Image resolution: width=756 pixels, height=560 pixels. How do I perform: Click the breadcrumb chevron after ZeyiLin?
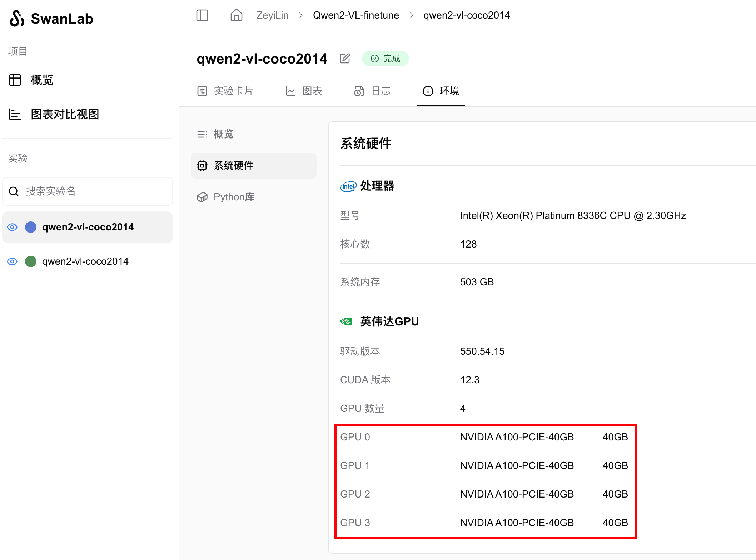tap(301, 15)
